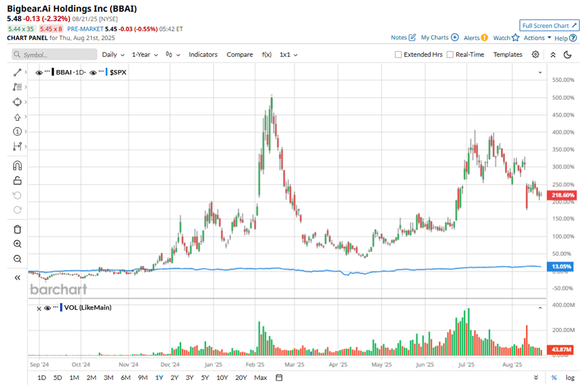Screen dimensions: 588x391
Task: Open the 1-Year period dropdown
Action: point(144,54)
